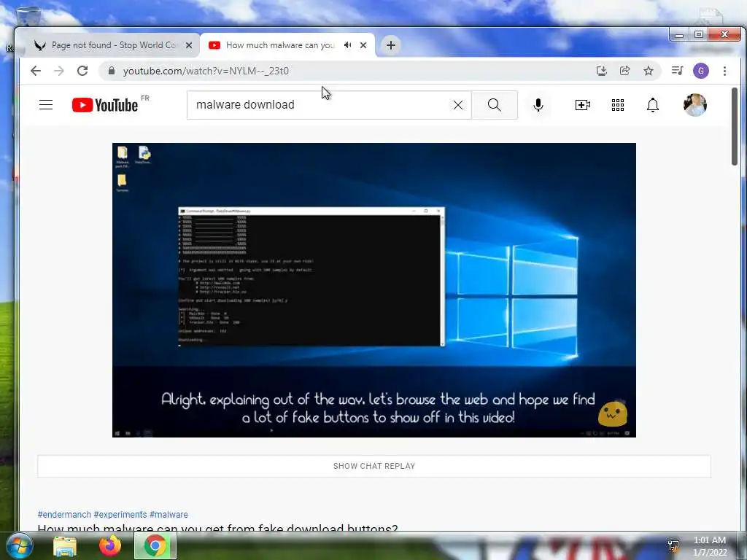Viewport: 747px width, 560px height.
Task: Open the YouTube hamburger guide menu
Action: 46,105
